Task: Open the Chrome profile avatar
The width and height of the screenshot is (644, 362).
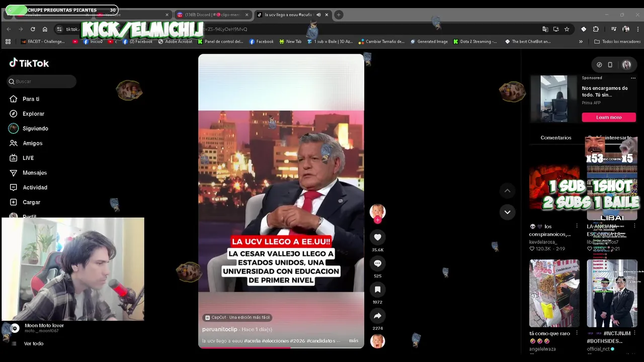Action: coord(626,29)
